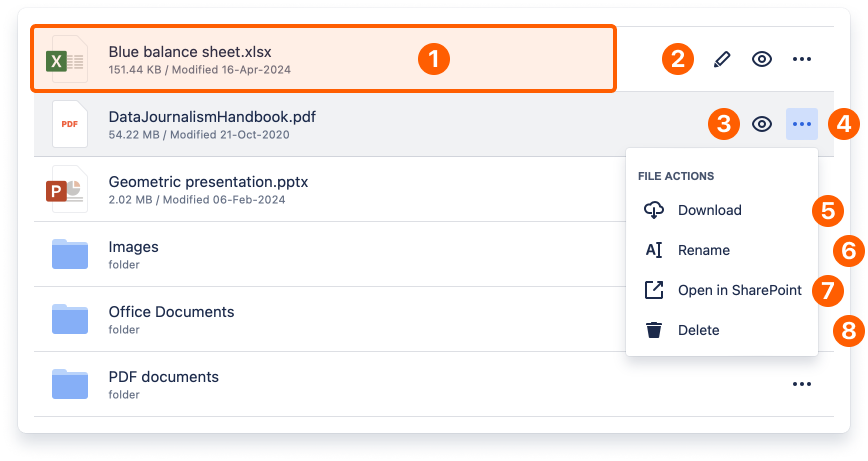Select Rename in file actions menu
Screen dimensions: 868x461
tap(703, 250)
